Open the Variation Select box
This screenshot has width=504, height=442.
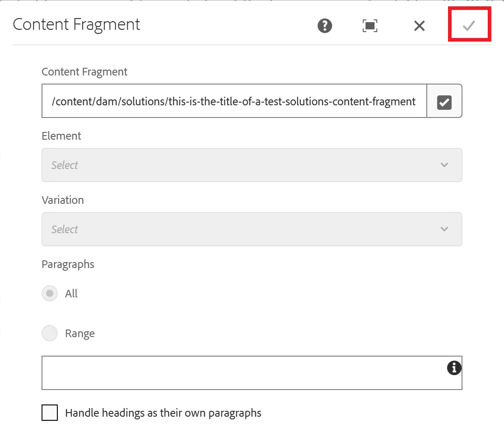pyautogui.click(x=252, y=229)
